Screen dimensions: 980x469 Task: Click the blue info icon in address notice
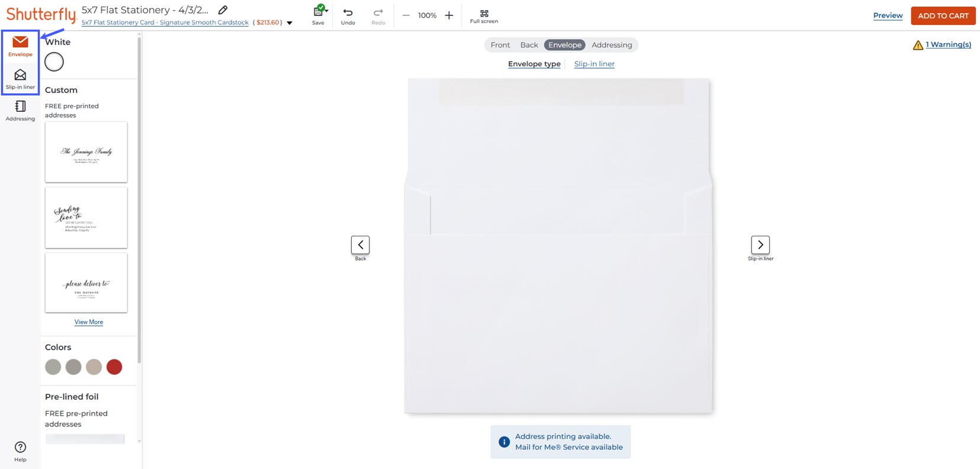coord(504,442)
